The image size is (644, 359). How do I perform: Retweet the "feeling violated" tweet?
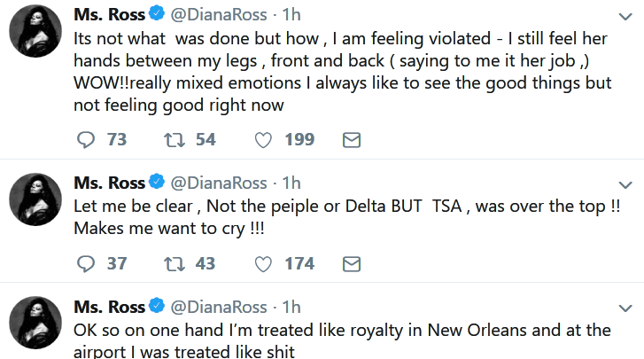(174, 140)
